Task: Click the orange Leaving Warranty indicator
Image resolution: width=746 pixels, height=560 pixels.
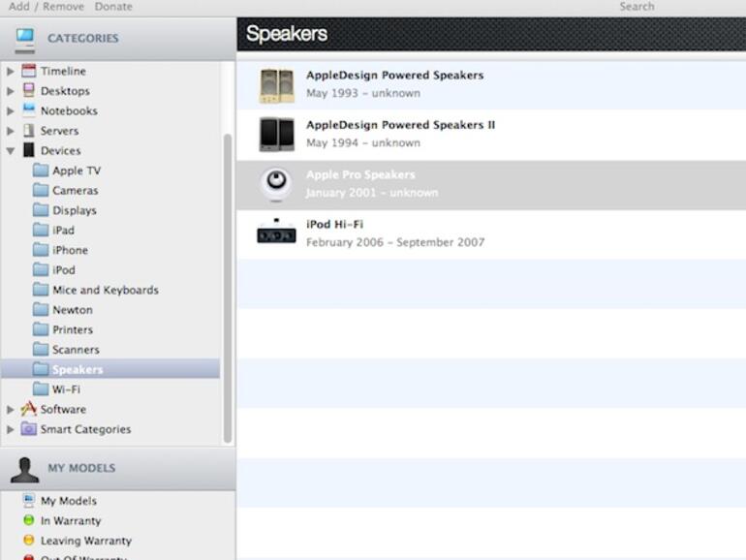Action: click(x=28, y=540)
